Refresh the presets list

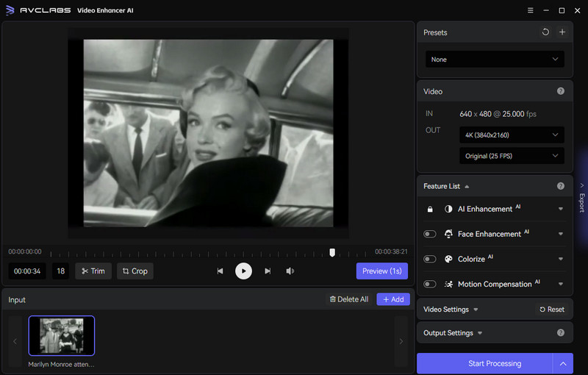545,32
